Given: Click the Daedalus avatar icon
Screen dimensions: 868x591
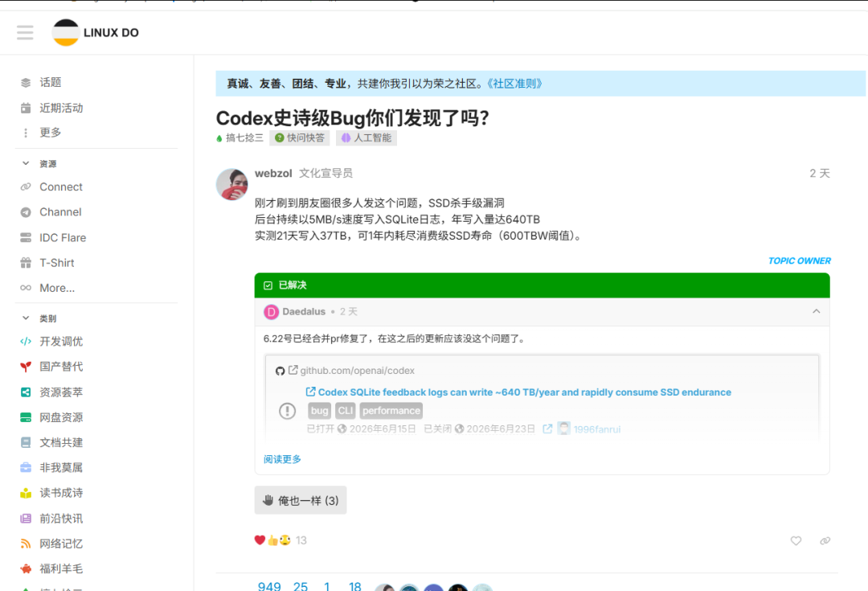Looking at the screenshot, I should coord(272,312).
